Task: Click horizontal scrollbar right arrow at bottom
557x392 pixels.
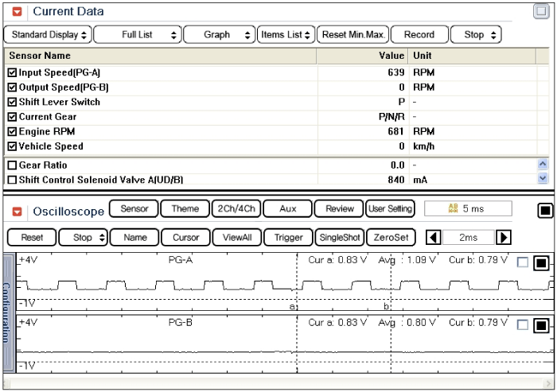Action: click(x=547, y=383)
